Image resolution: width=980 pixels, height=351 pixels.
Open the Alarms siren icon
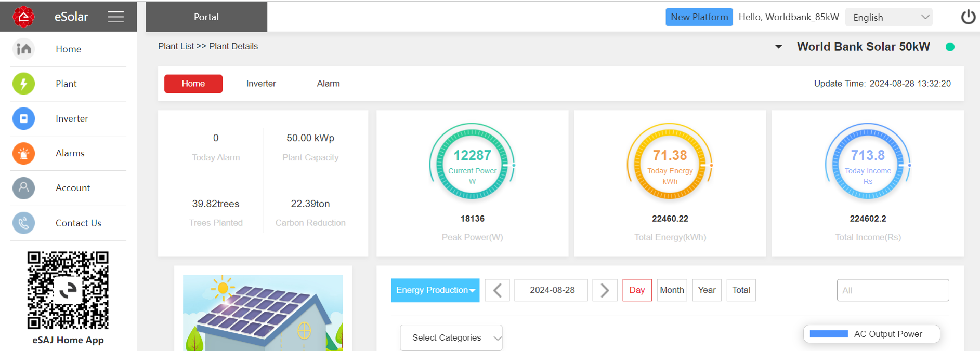23,153
